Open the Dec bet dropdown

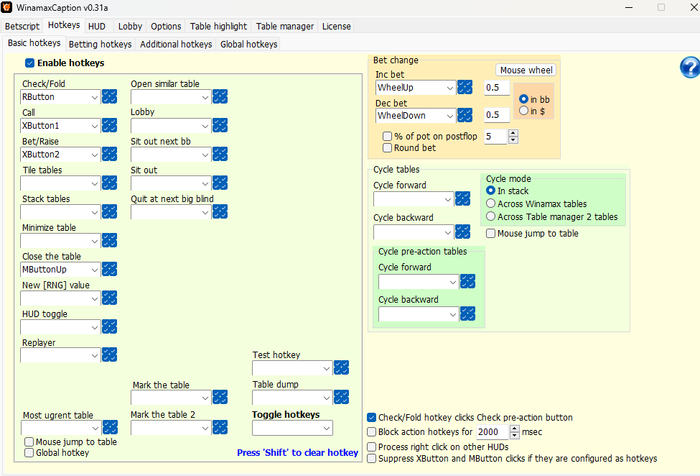[x=448, y=116]
